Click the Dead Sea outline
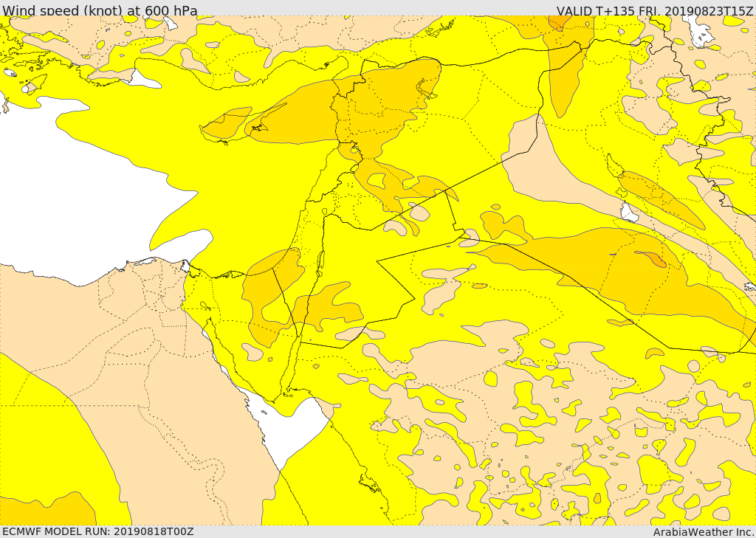This screenshot has height=538, width=756. (x=320, y=261)
